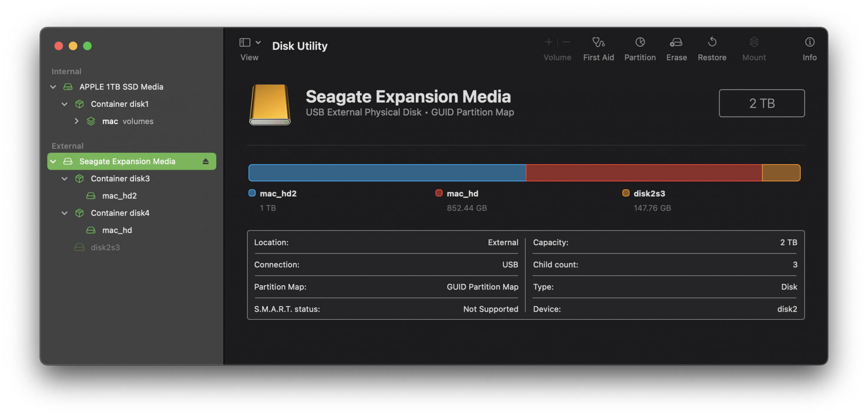Expand the mac volumes group
This screenshot has height=418, width=868.
pyautogui.click(x=76, y=121)
